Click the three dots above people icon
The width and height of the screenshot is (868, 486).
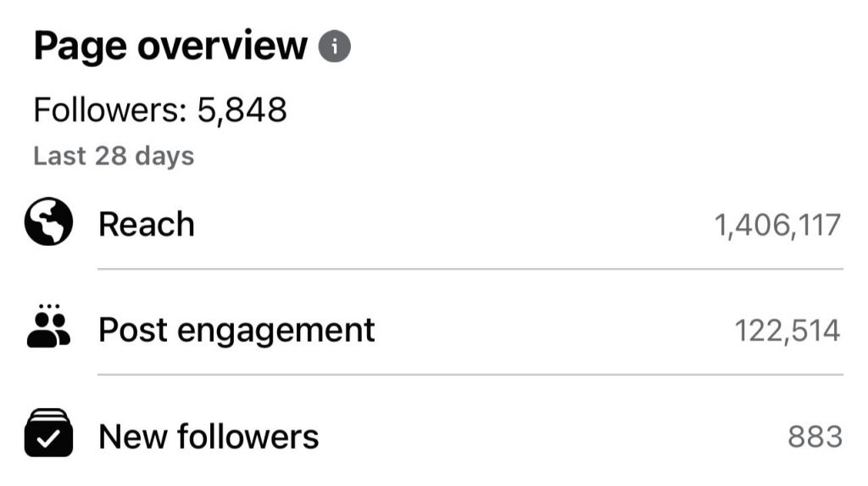pyautogui.click(x=49, y=306)
